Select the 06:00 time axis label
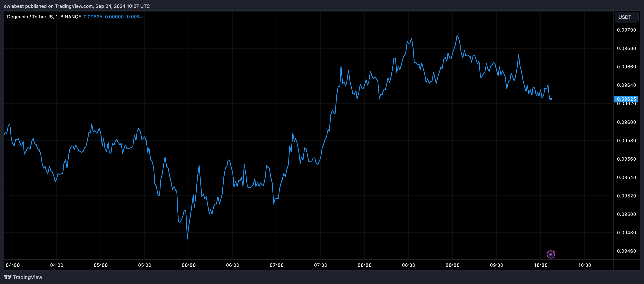The height and width of the screenshot is (284, 644). [x=189, y=265]
